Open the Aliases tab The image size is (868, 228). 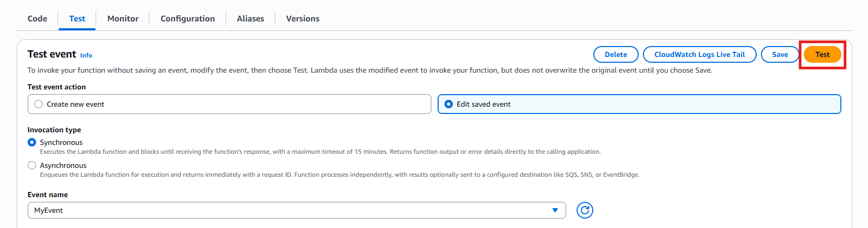point(250,18)
